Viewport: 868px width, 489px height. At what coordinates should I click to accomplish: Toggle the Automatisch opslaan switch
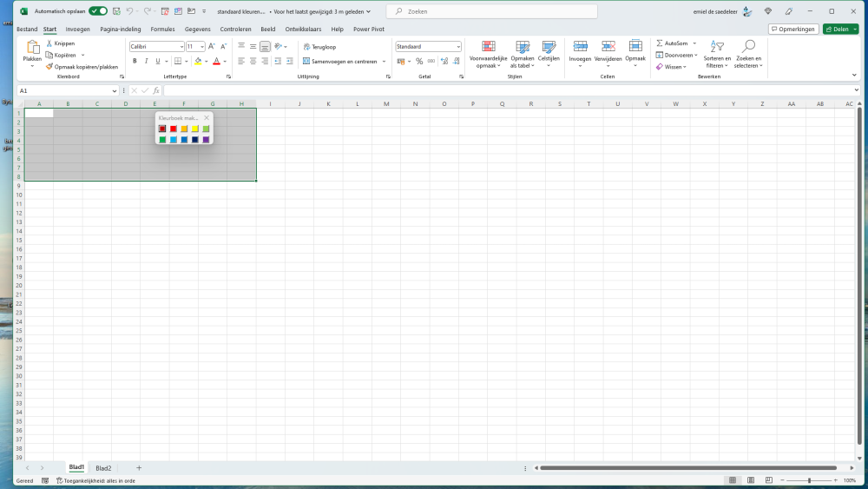pos(98,11)
